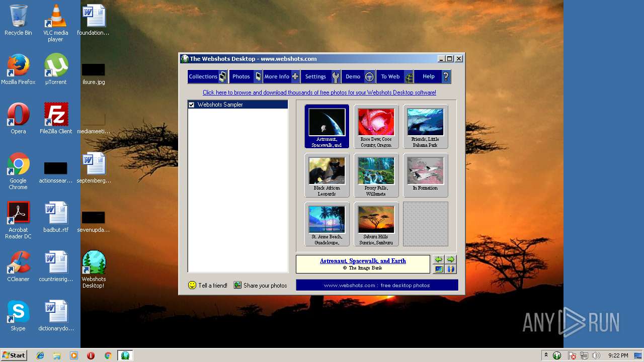
Task: Open the Collections toolbar button
Action: tap(207, 76)
